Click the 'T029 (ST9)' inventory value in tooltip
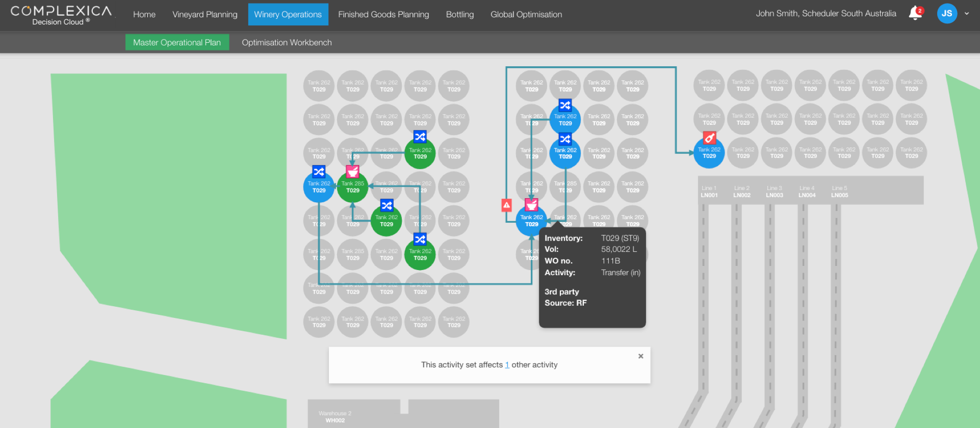This screenshot has height=428, width=980. (620, 238)
